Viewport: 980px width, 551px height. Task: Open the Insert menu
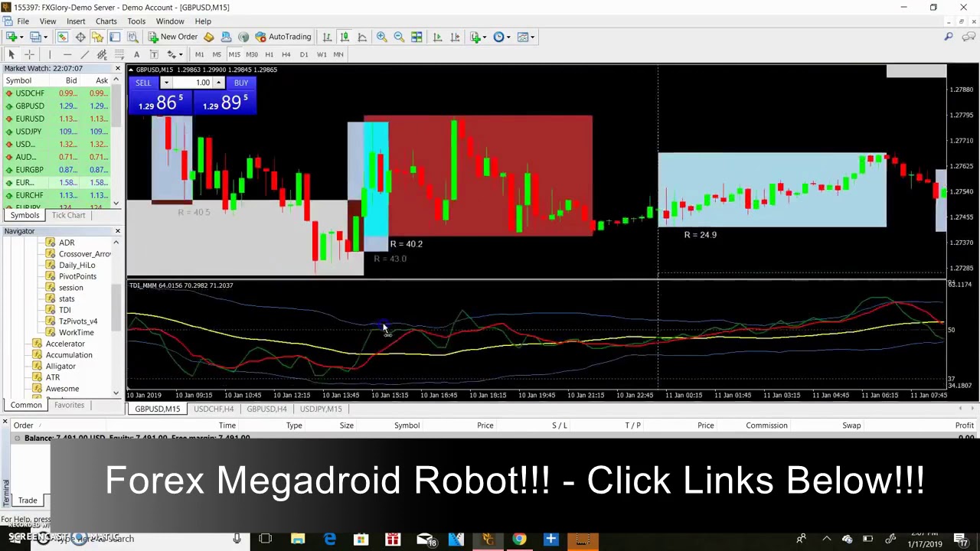pos(76,21)
